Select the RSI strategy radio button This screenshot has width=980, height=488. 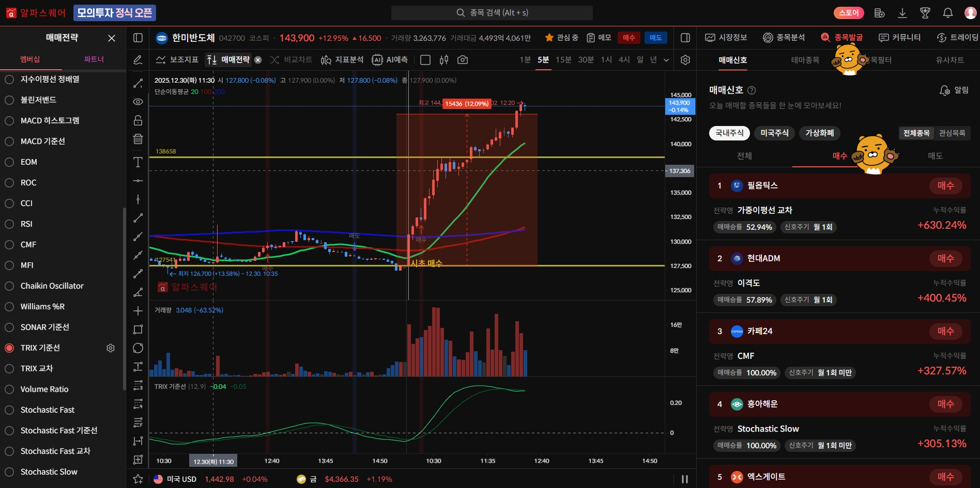[9, 224]
